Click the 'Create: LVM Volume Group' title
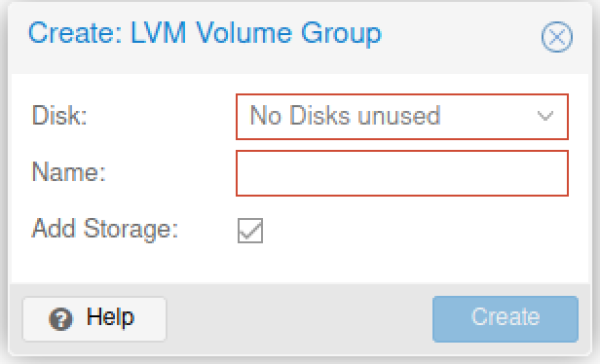Image resolution: width=600 pixels, height=364 pixels. [x=205, y=34]
